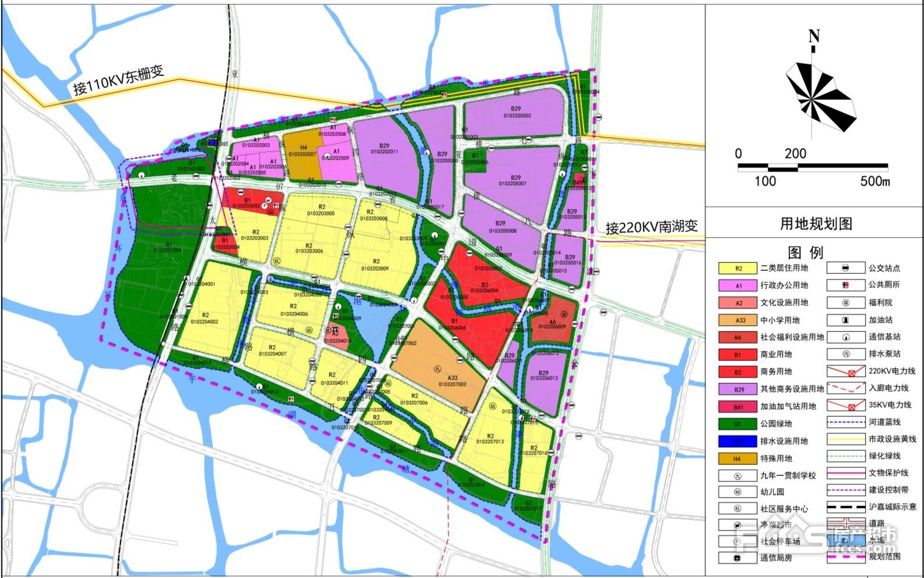The width and height of the screenshot is (924, 578).
Task: Click the '其他商务设施用地' legend label
Action: (792, 389)
